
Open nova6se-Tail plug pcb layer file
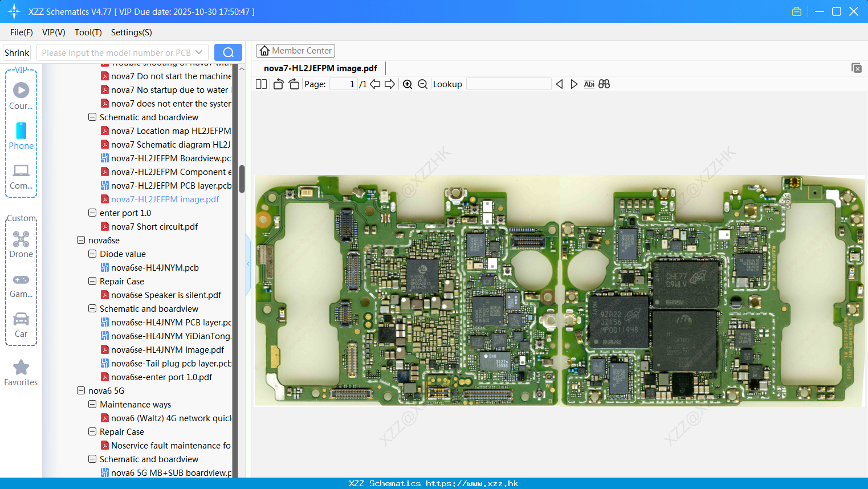coord(166,363)
